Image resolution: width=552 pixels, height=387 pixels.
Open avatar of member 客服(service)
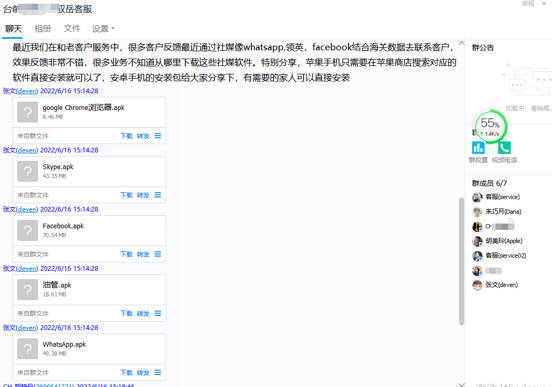[477, 197]
